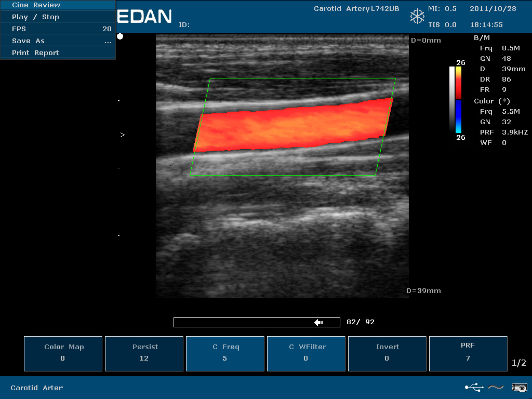Click the freeze snowflake icon

tap(417, 16)
